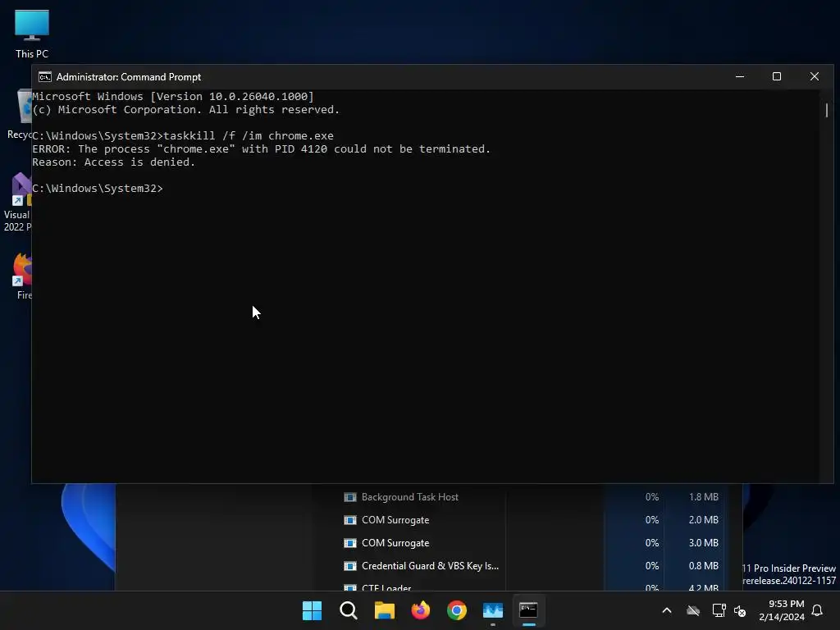
Task: Open taskbar Search
Action: pos(348,610)
